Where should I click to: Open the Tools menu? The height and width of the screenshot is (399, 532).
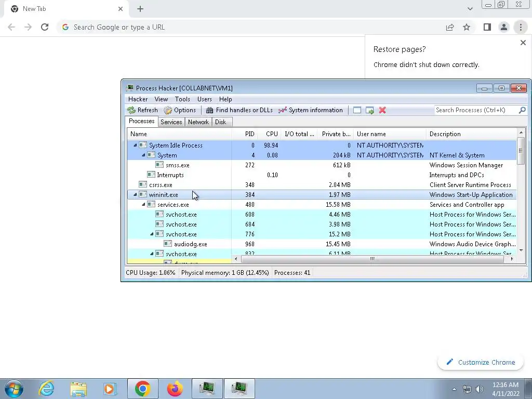pos(182,99)
